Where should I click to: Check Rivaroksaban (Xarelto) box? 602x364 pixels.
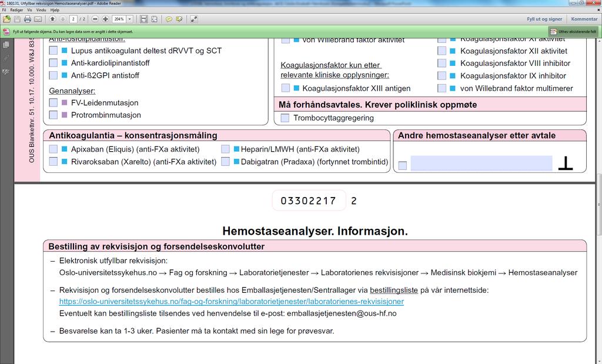[x=53, y=161]
